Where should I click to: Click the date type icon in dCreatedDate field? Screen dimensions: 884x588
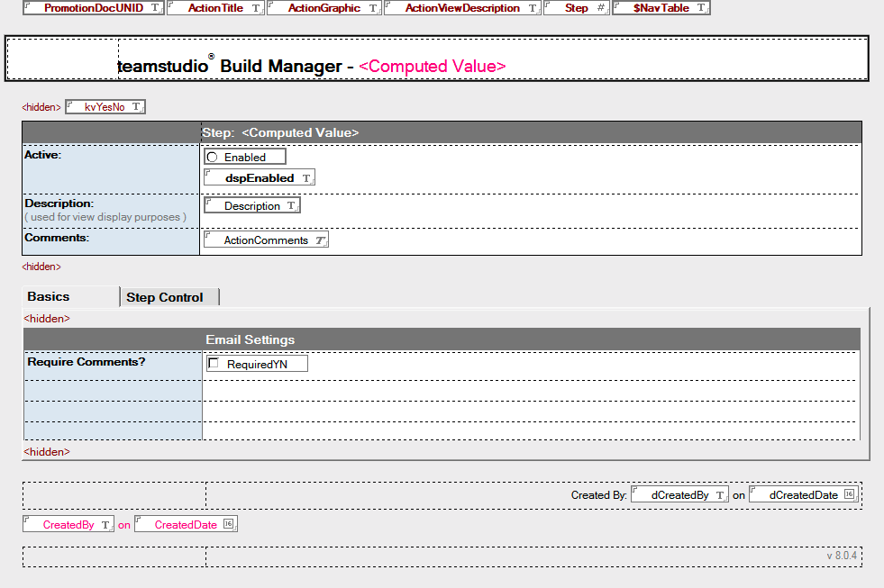(x=849, y=494)
